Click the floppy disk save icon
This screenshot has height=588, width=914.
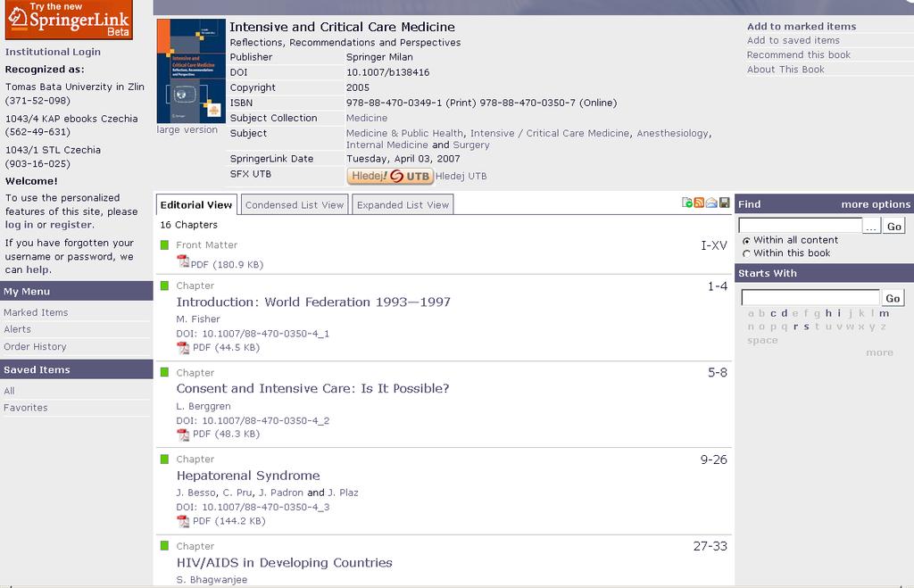tap(725, 203)
